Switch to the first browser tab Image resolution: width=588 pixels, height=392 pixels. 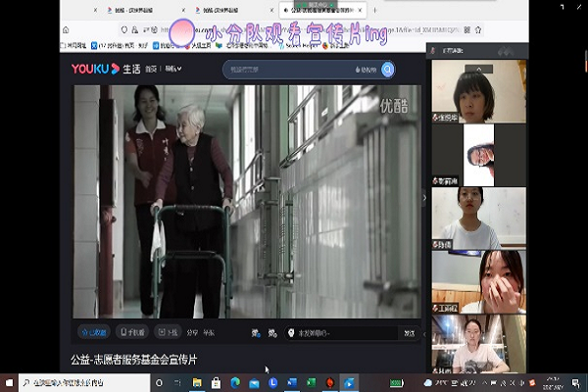(x=124, y=9)
